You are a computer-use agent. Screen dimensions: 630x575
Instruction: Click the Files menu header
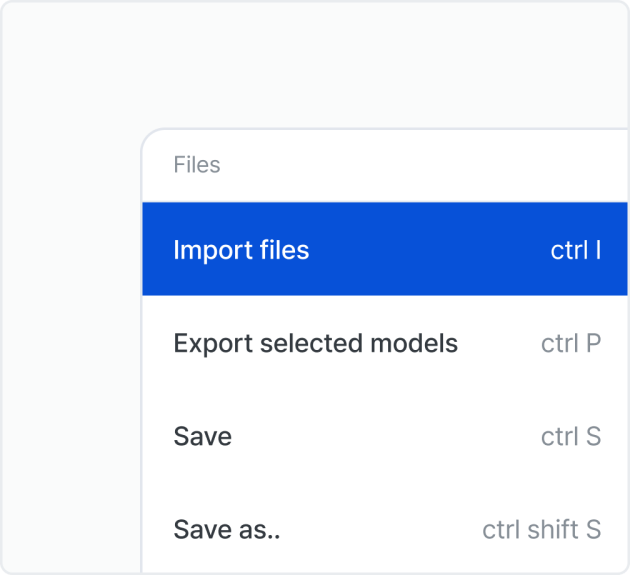point(196,165)
